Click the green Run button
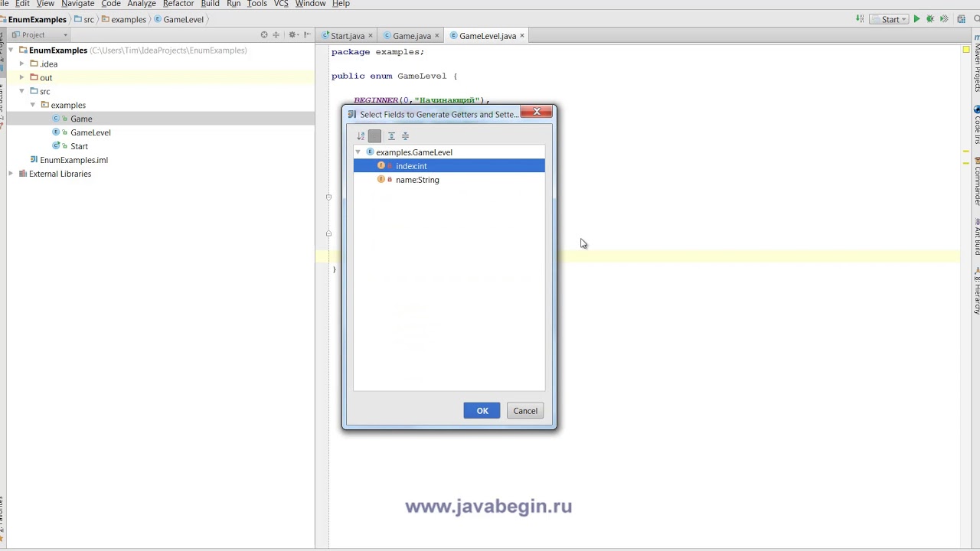The height and width of the screenshot is (551, 980). point(916,19)
